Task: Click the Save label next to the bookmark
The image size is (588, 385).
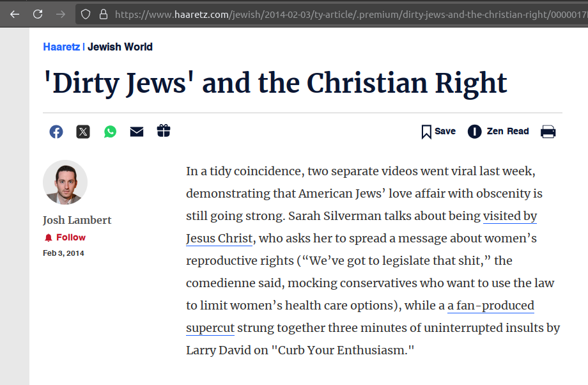Action: 445,131
